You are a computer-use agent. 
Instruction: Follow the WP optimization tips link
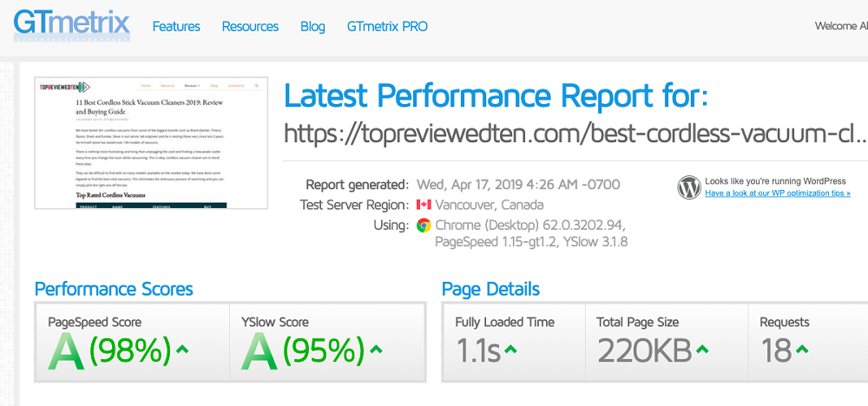[x=777, y=193]
